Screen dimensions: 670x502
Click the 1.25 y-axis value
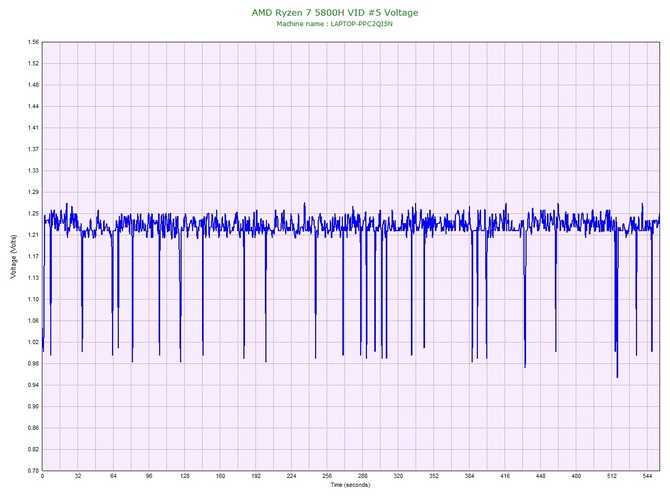pyautogui.click(x=33, y=213)
